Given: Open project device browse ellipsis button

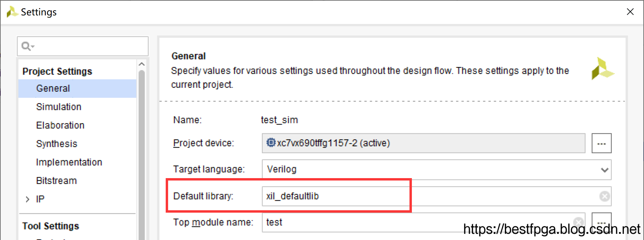Looking at the screenshot, I should coord(601,143).
